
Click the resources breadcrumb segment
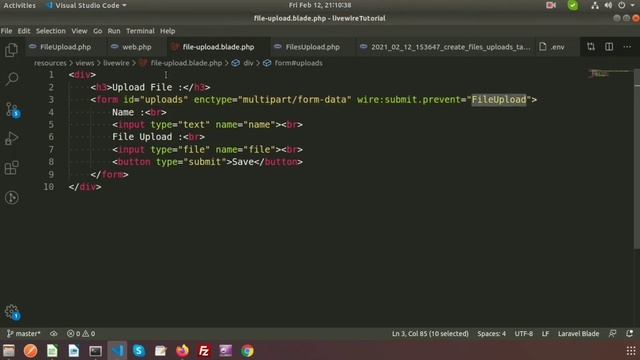point(50,63)
